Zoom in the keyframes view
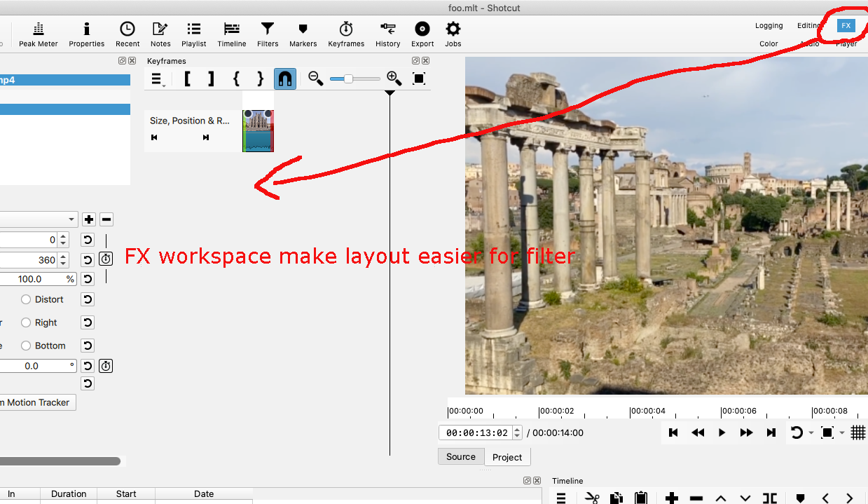 point(394,79)
